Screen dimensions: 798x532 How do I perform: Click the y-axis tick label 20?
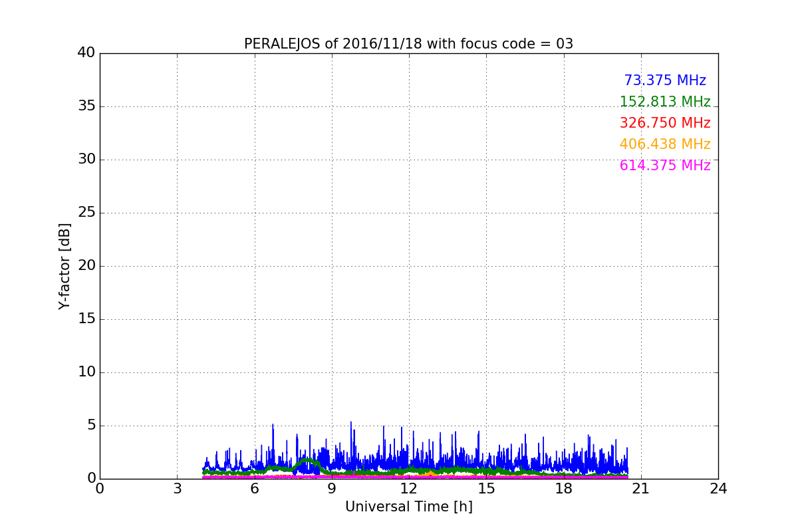[86, 266]
